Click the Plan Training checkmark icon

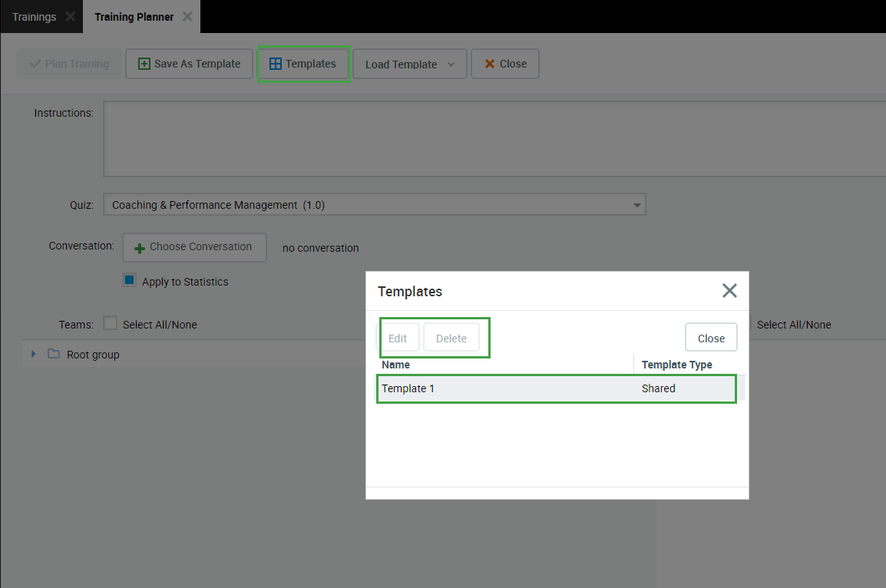35,64
